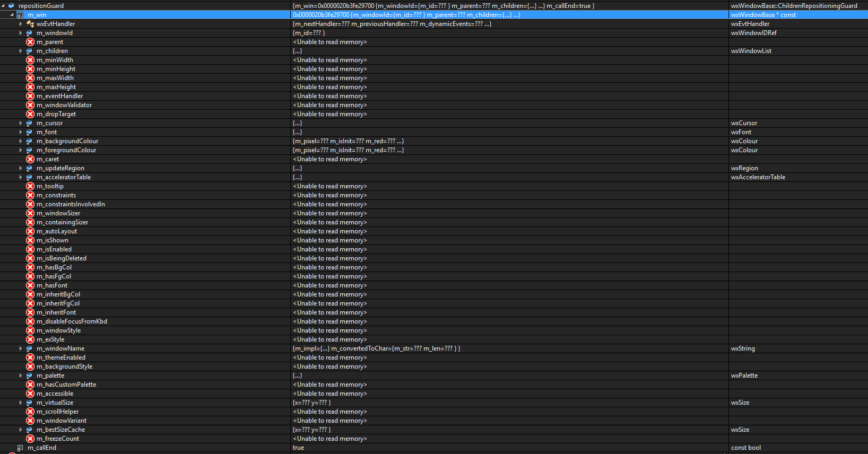
Task: Select the m_hasBgCol variable name
Action: point(54,267)
